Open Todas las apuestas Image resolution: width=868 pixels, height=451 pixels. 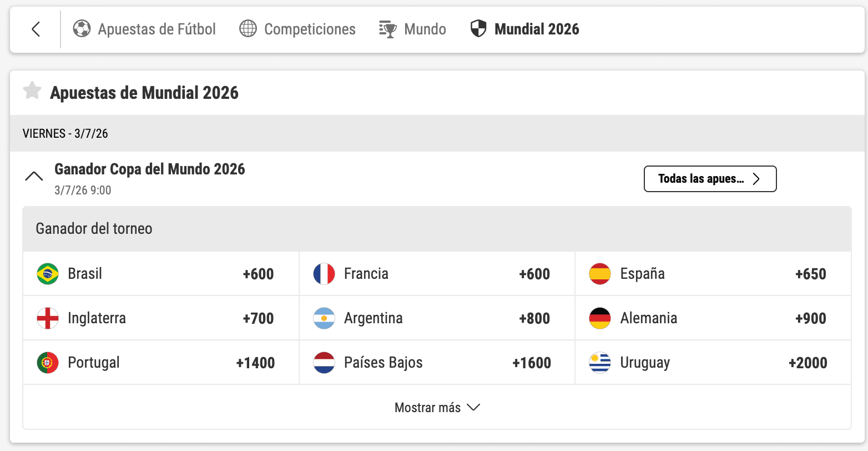tap(710, 179)
